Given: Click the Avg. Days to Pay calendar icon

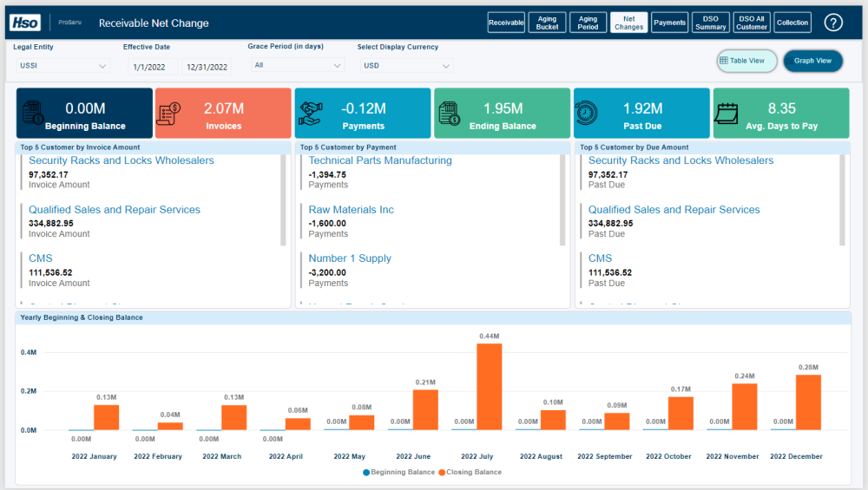Looking at the screenshot, I should (x=727, y=113).
